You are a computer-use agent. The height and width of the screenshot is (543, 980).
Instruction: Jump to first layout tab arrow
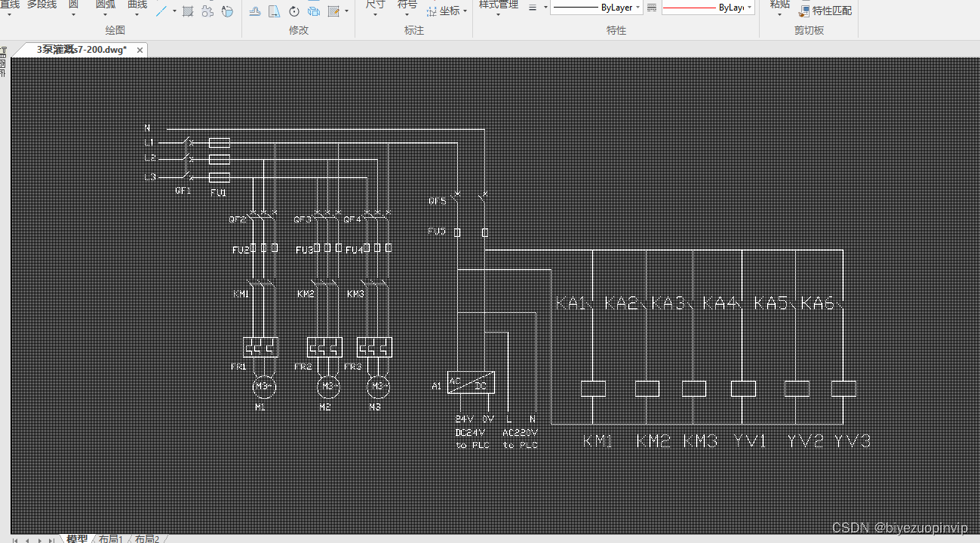(x=15, y=540)
